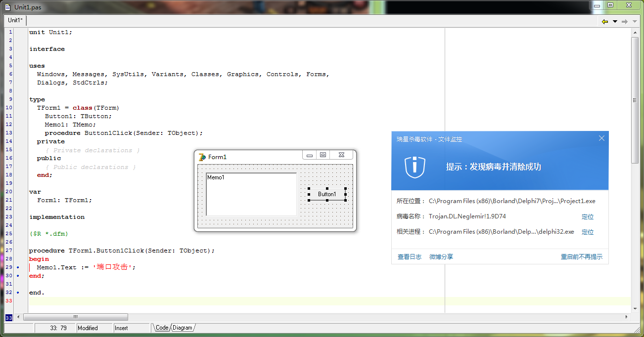Viewport: 644px width, 337px height.
Task: Open the back history dropdown arrow
Action: click(x=615, y=21)
